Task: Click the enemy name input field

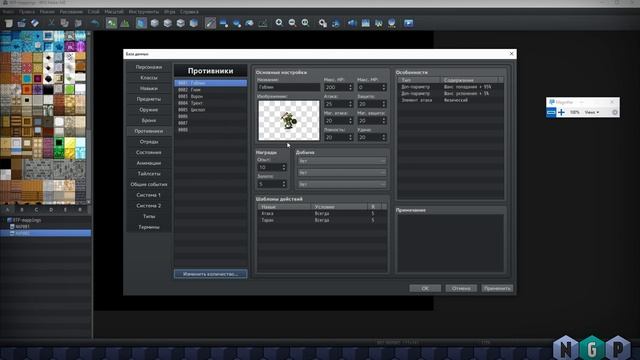Action: tap(289, 87)
